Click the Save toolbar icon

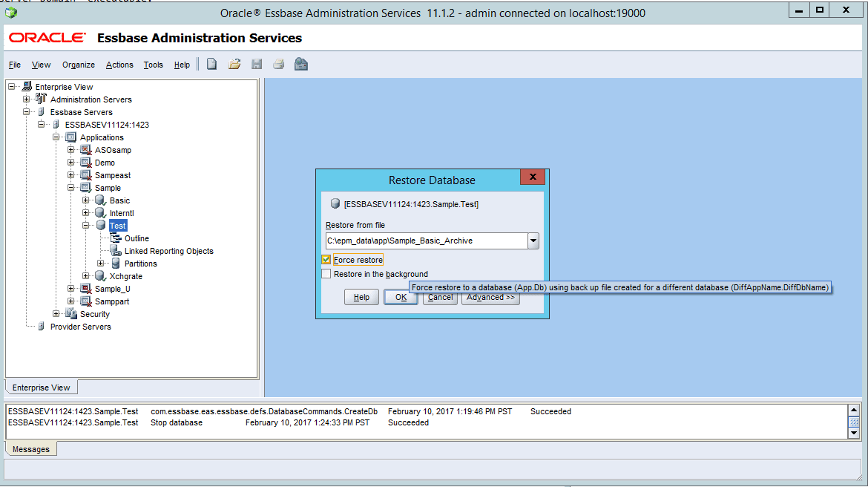[x=256, y=65]
